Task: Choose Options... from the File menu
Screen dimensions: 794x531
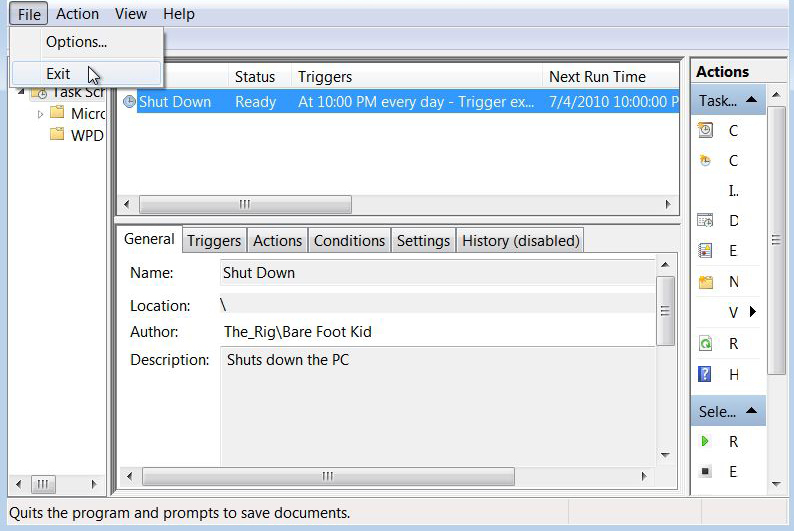Action: point(86,42)
